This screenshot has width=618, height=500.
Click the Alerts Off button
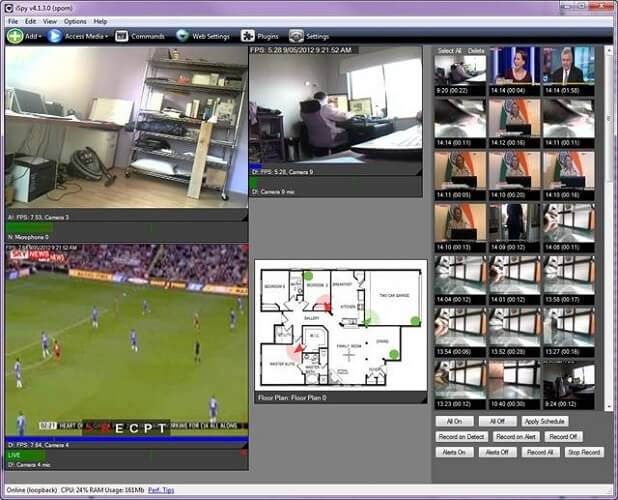click(x=497, y=452)
